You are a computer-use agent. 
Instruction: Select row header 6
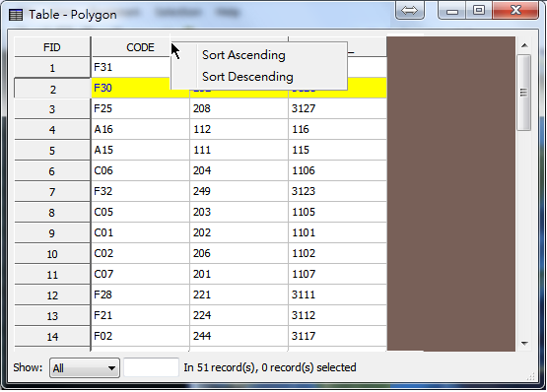point(52,171)
